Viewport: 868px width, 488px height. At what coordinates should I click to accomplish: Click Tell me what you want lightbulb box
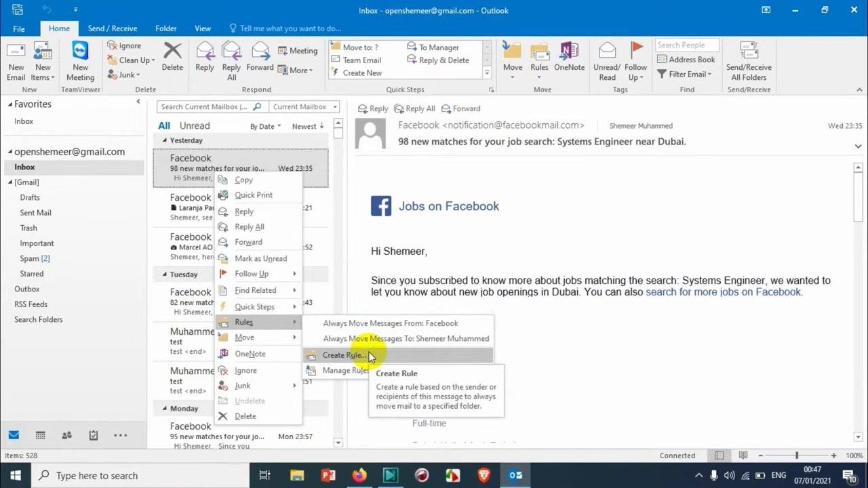tap(285, 28)
